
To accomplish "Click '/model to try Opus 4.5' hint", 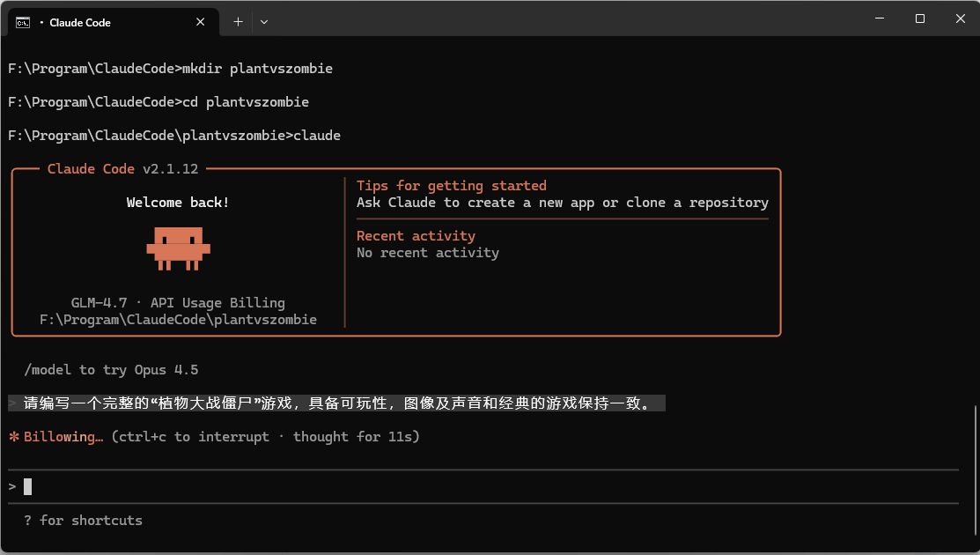I will tap(111, 369).
